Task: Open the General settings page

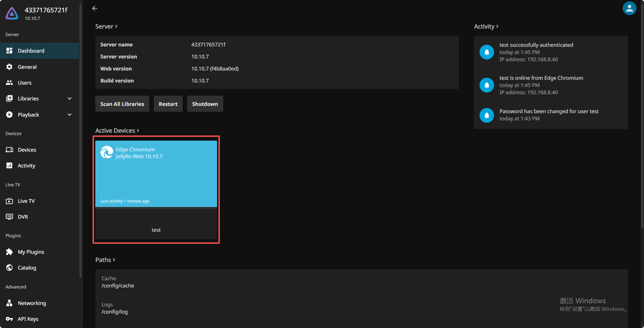Action: point(40,67)
